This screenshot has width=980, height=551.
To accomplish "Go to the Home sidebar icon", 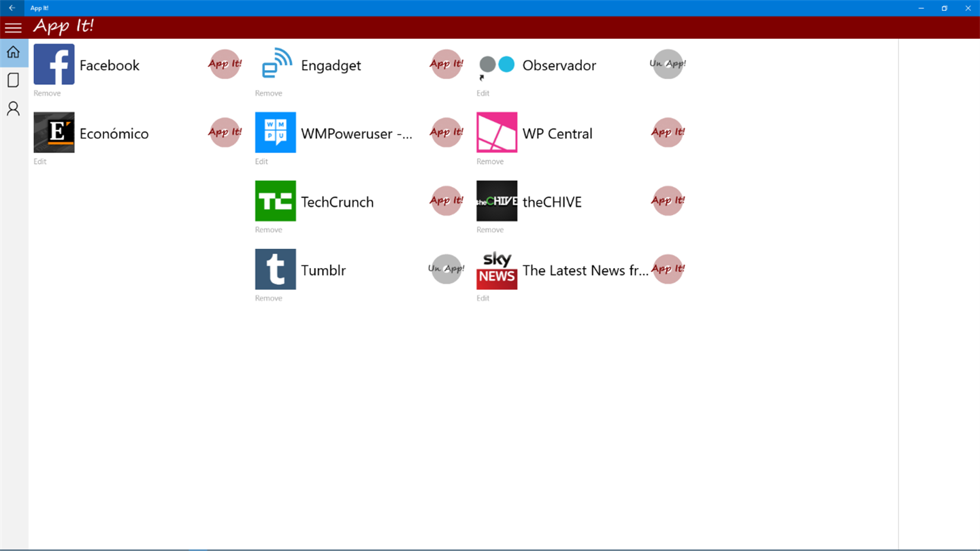I will [14, 52].
